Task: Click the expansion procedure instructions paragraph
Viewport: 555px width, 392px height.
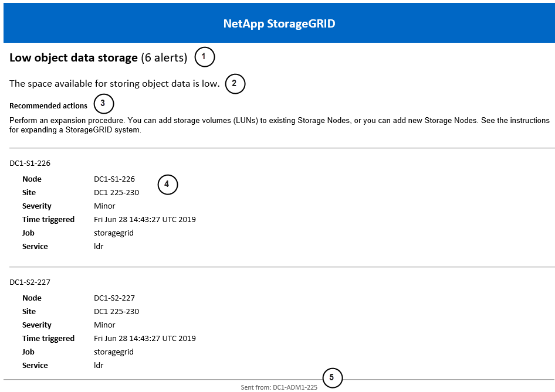Action: pos(279,125)
